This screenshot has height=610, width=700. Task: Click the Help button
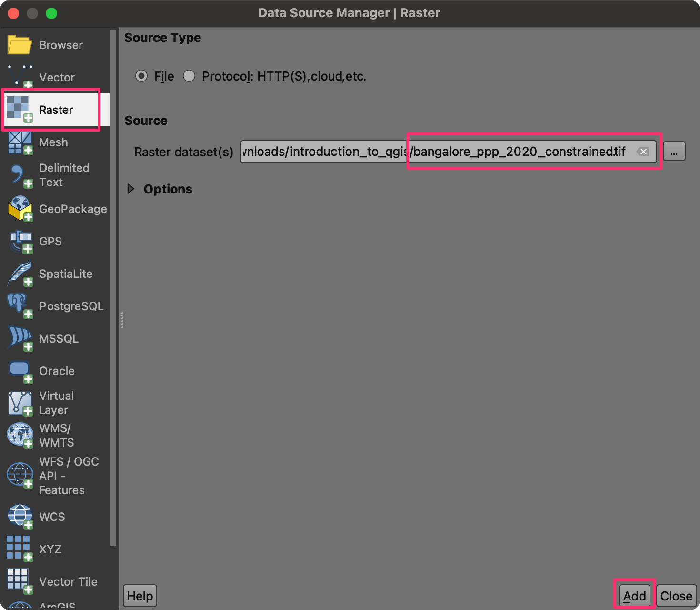pos(140,596)
